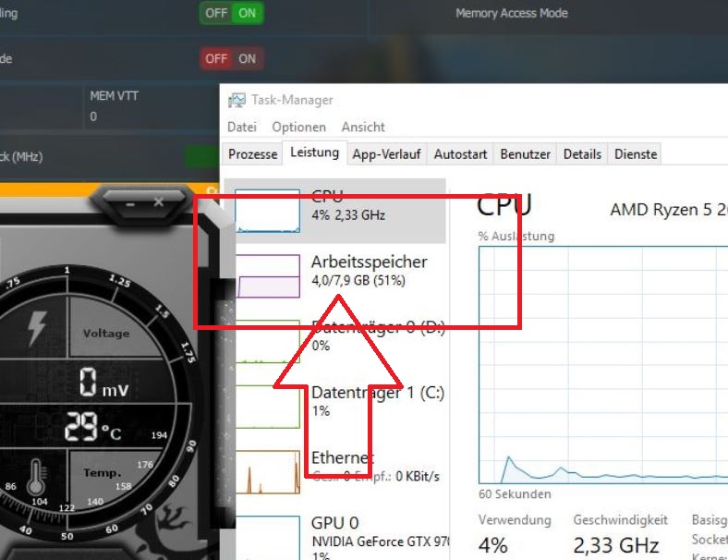The width and height of the screenshot is (728, 560).
Task: Open the Ansicht menu
Action: click(363, 127)
